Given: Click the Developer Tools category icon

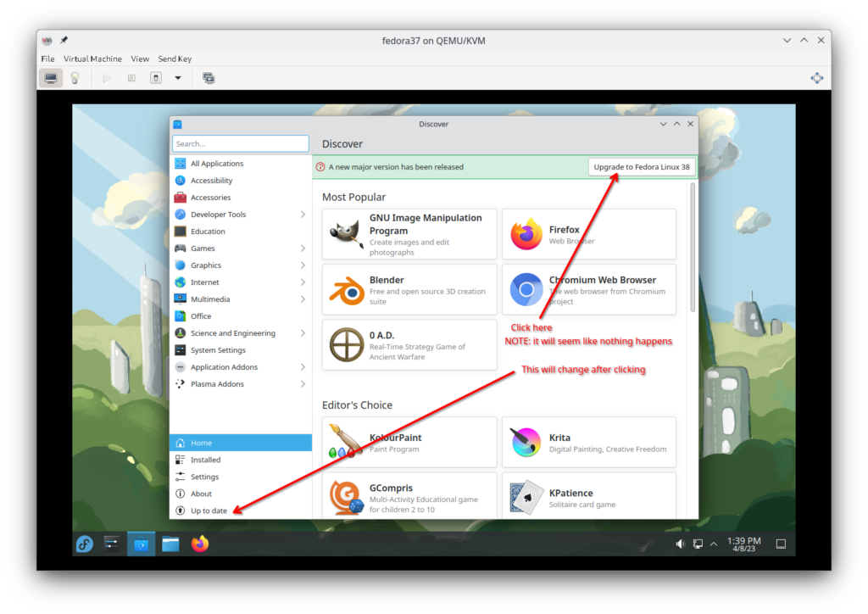Looking at the screenshot, I should pos(180,215).
